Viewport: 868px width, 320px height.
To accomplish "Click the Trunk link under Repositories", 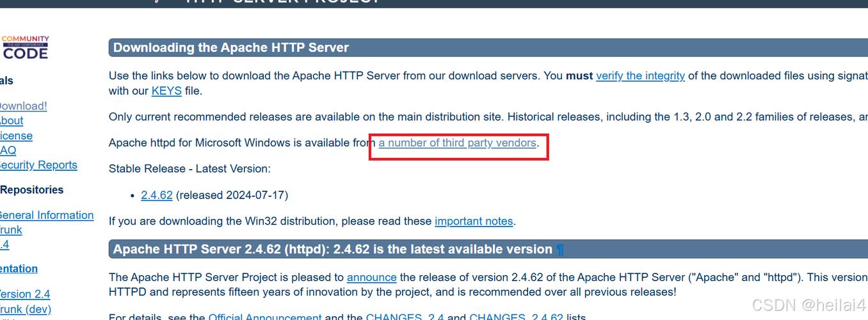I will point(11,230).
